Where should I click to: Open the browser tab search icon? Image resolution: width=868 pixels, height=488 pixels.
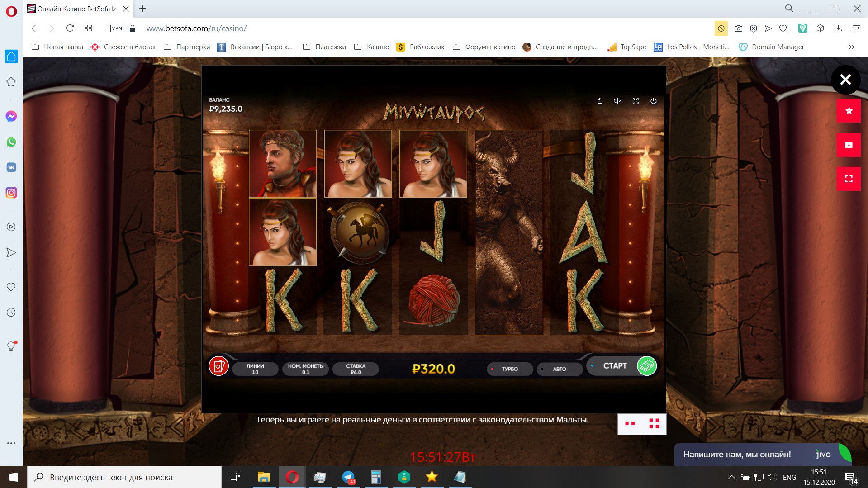[x=789, y=8]
